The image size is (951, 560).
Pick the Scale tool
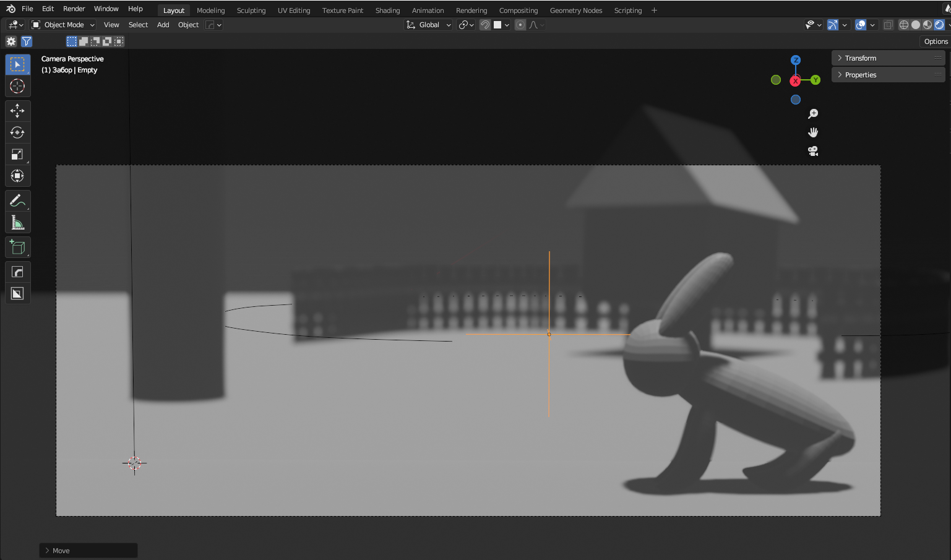pyautogui.click(x=17, y=154)
